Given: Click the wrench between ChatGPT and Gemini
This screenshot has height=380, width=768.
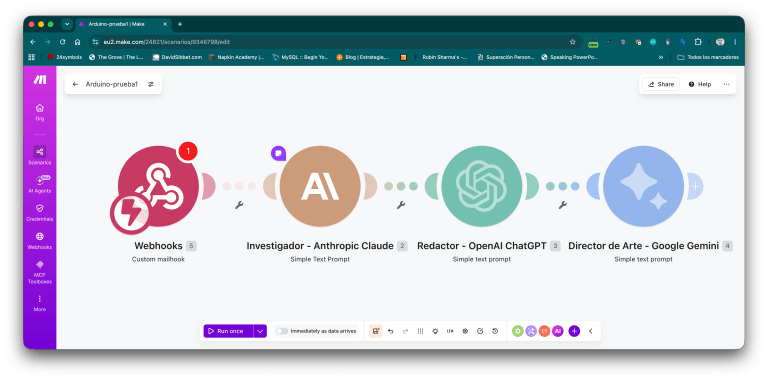Looking at the screenshot, I should tap(563, 205).
